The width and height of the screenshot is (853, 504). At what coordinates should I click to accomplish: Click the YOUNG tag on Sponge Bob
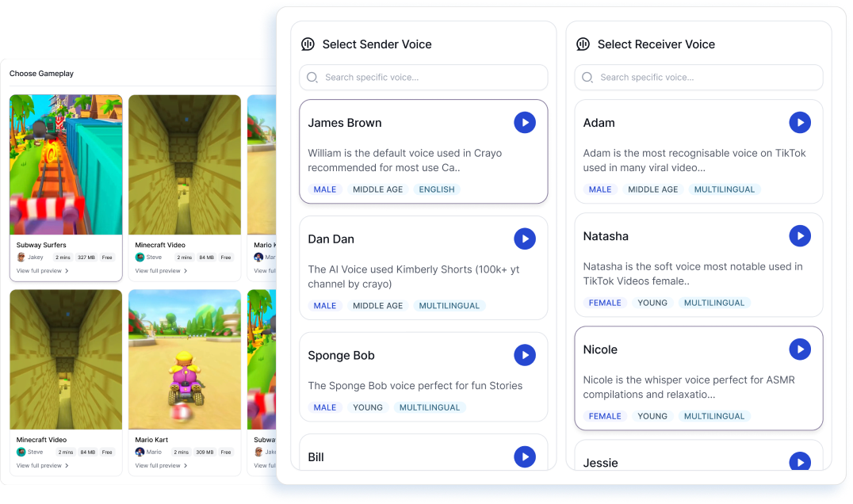coord(368,407)
